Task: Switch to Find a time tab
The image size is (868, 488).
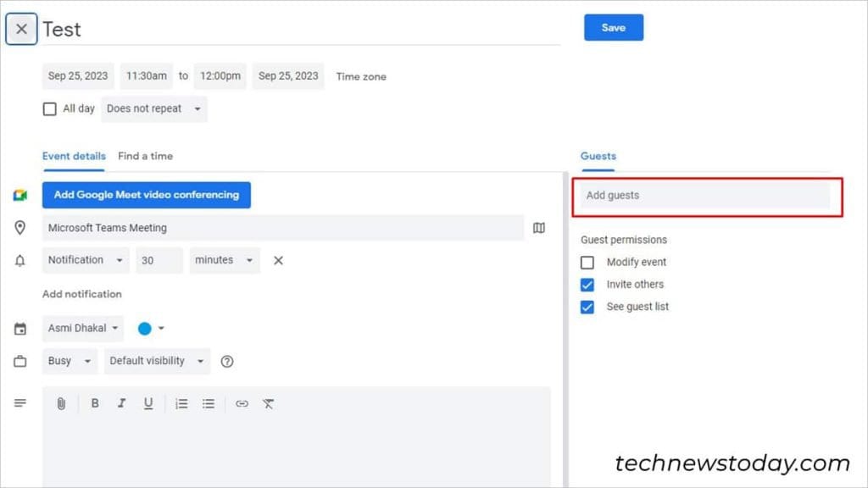Action: point(145,157)
